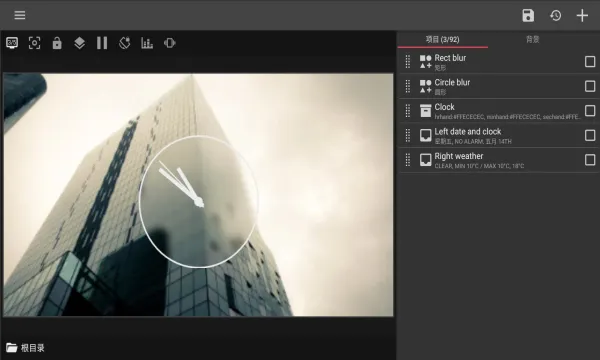Click the shapes icon beside Rect blur

tap(426, 62)
